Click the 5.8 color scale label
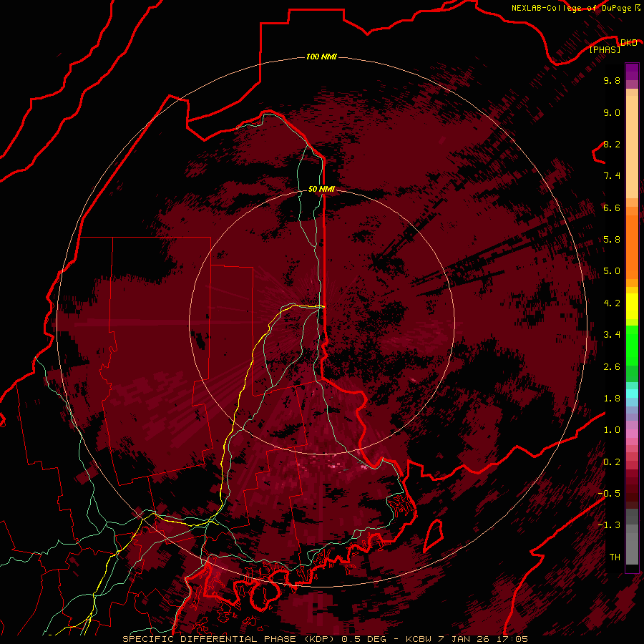The height and width of the screenshot is (644, 644). 612,240
